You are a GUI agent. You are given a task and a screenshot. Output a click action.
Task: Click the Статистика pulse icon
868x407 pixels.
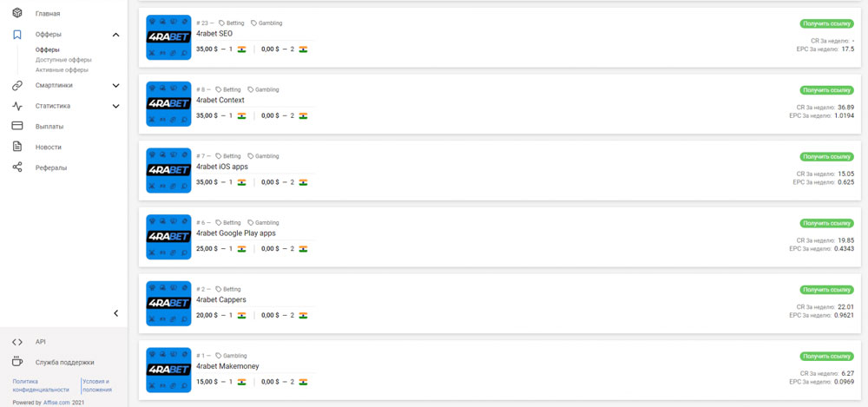[17, 106]
